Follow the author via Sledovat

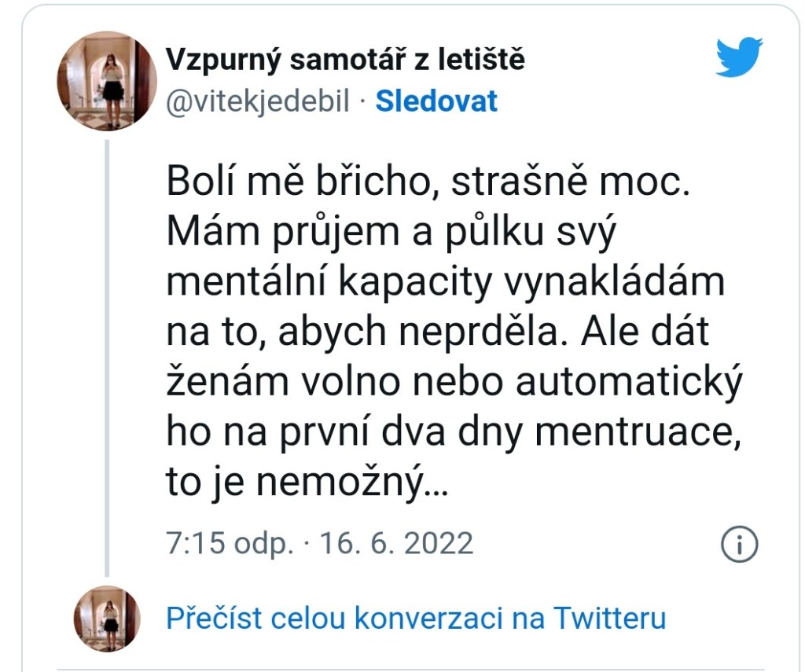(x=436, y=101)
